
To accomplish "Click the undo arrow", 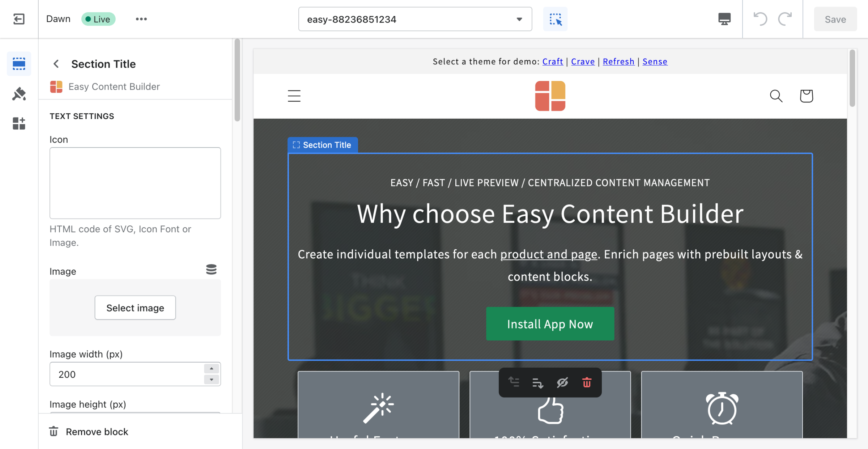I will [x=760, y=19].
